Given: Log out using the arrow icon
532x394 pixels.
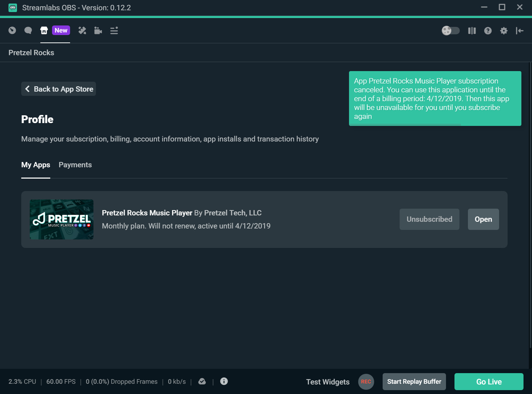Looking at the screenshot, I should pos(520,31).
